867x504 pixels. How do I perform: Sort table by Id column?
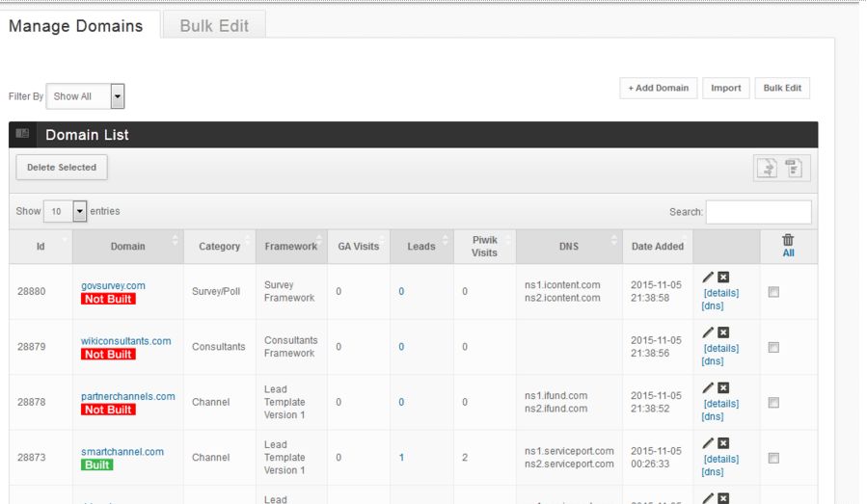(41, 247)
